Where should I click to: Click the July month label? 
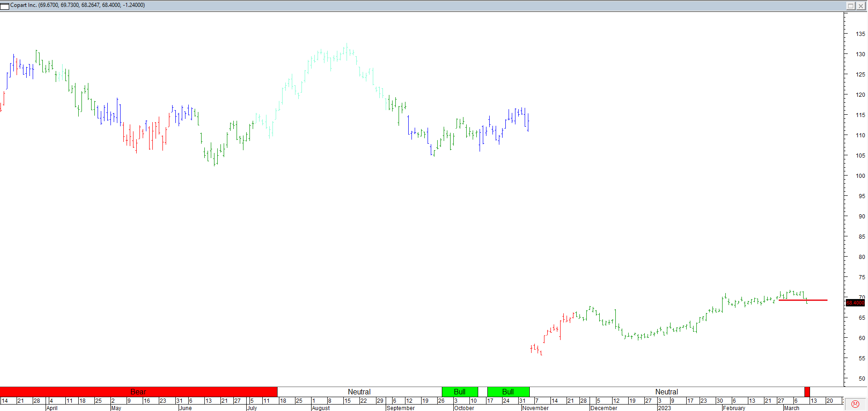252,408
